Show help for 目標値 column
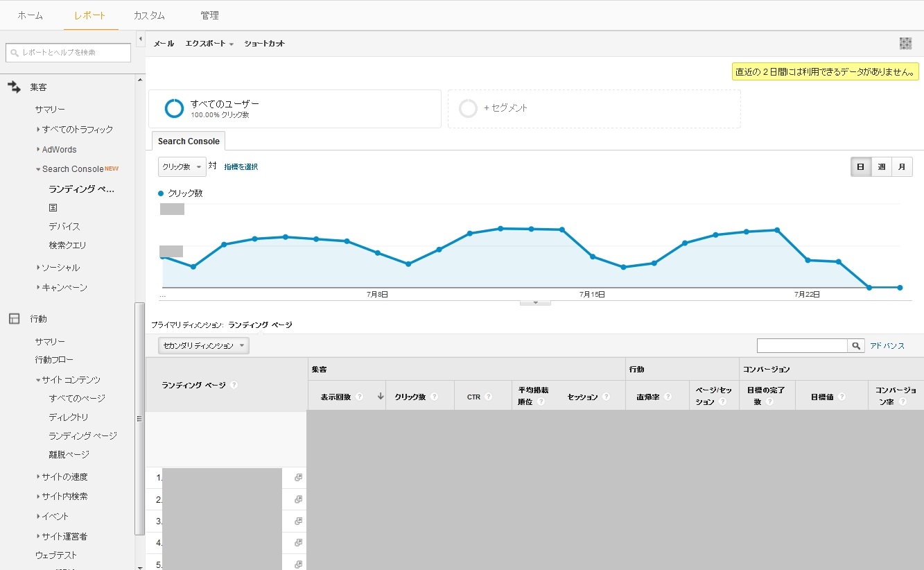The width and height of the screenshot is (924, 570). coord(842,397)
